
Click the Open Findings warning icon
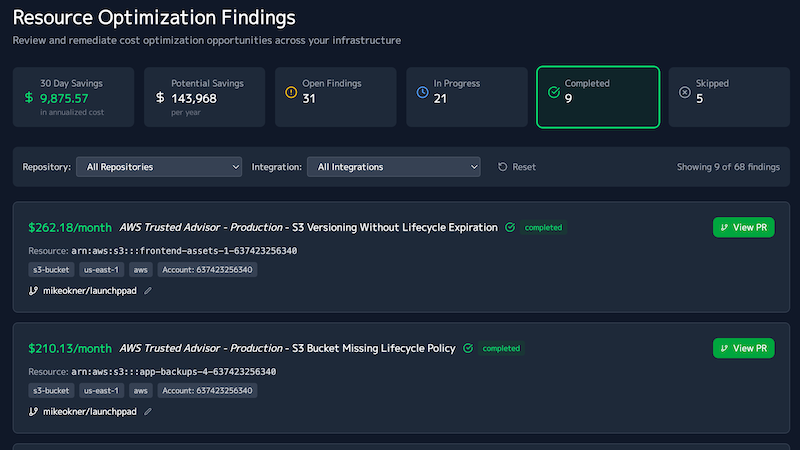click(x=292, y=93)
